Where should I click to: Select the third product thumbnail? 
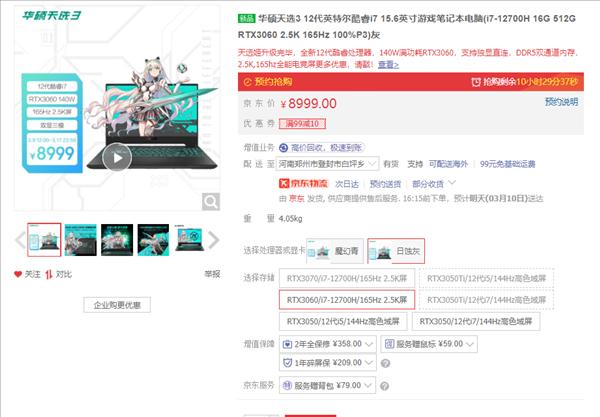pyautogui.click(x=117, y=239)
